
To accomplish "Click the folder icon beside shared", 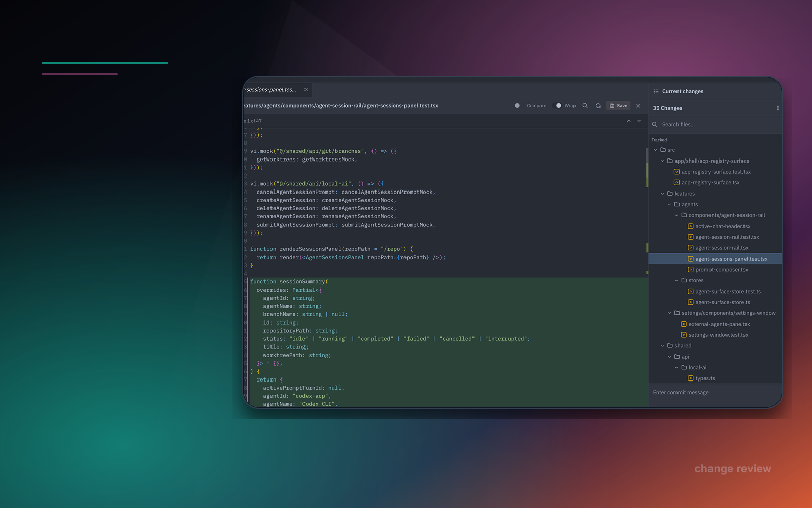I will pyautogui.click(x=670, y=346).
